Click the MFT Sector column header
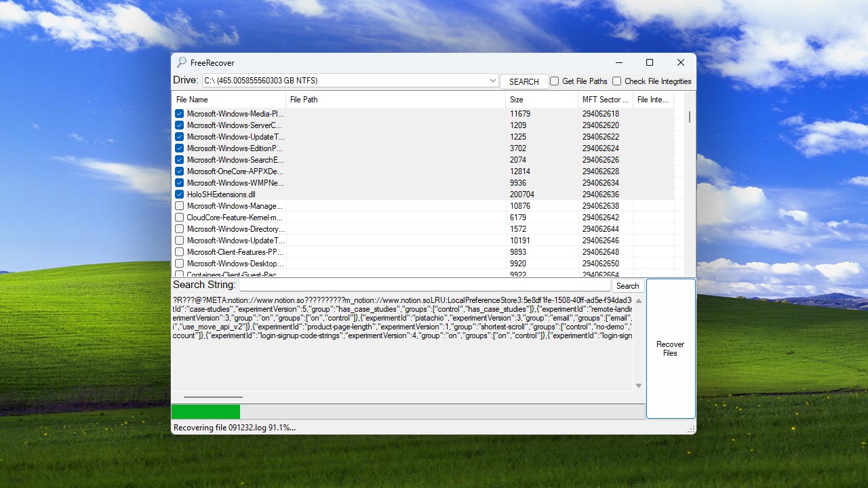The width and height of the screenshot is (868, 488). [605, 100]
